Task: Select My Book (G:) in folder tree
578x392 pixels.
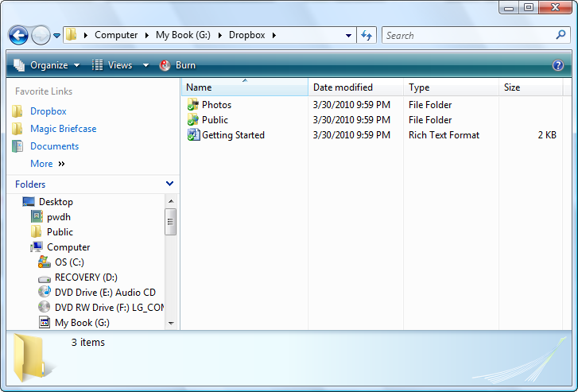Action: (82, 323)
